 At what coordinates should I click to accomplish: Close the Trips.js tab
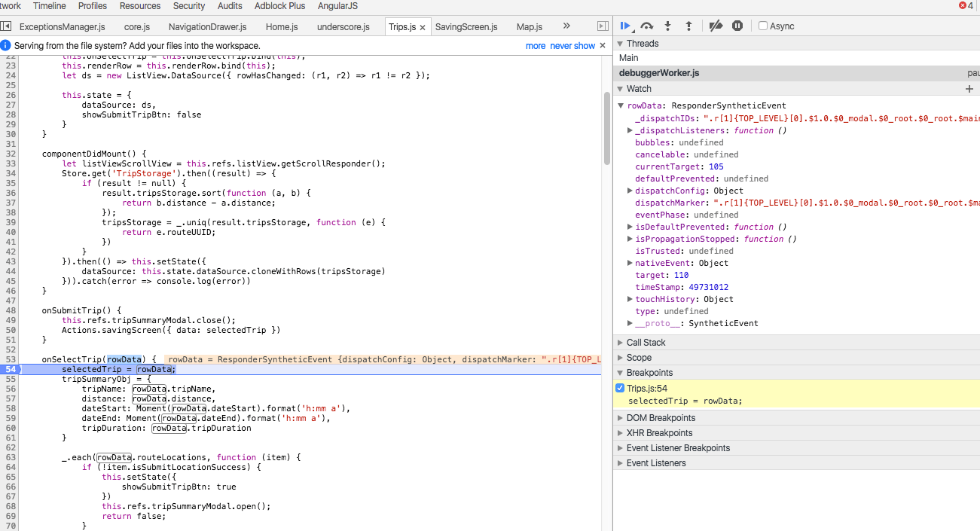pyautogui.click(x=423, y=27)
